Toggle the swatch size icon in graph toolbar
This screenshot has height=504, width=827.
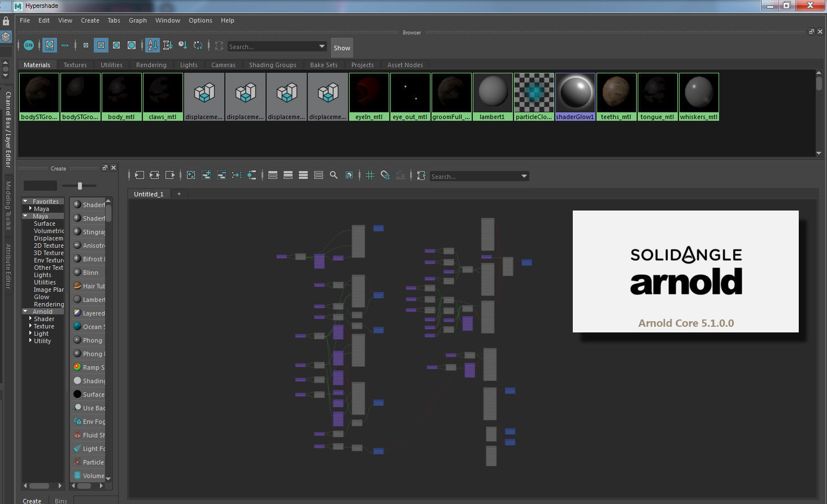pos(349,176)
